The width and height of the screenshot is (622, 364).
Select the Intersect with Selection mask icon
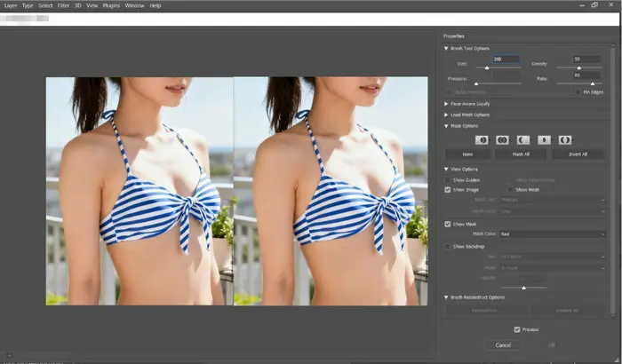pyautogui.click(x=544, y=140)
